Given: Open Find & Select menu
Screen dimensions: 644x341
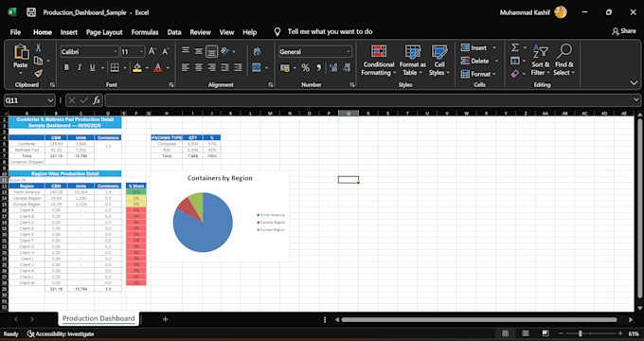Looking at the screenshot, I should coord(564,61).
